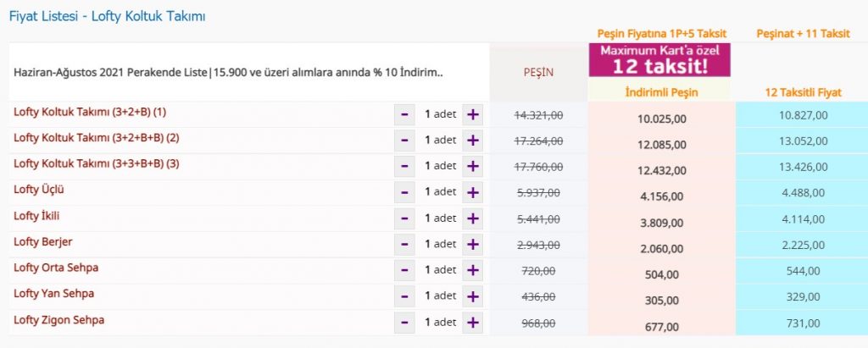Increase Lofty Orta Sehpa quantity
868x348 pixels.
click(x=472, y=270)
